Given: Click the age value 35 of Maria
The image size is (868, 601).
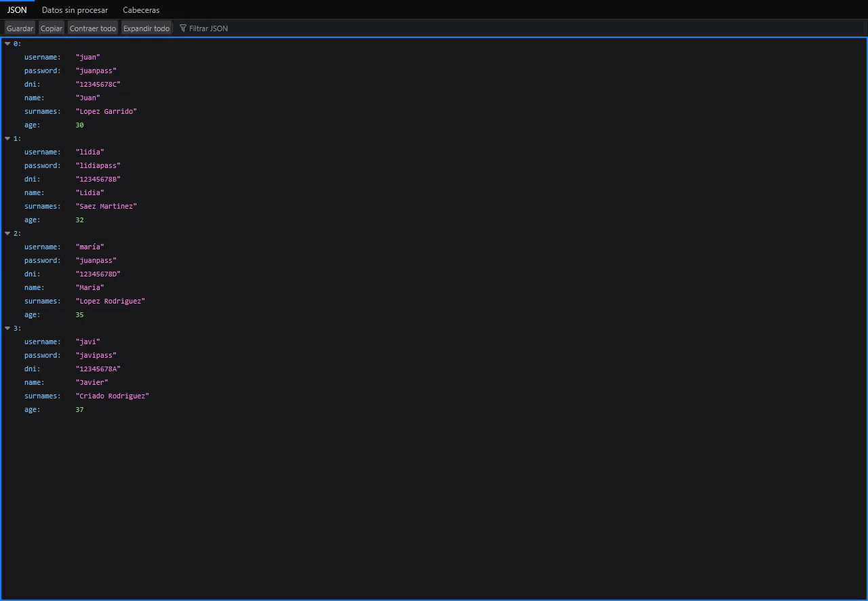Looking at the screenshot, I should (x=79, y=314).
